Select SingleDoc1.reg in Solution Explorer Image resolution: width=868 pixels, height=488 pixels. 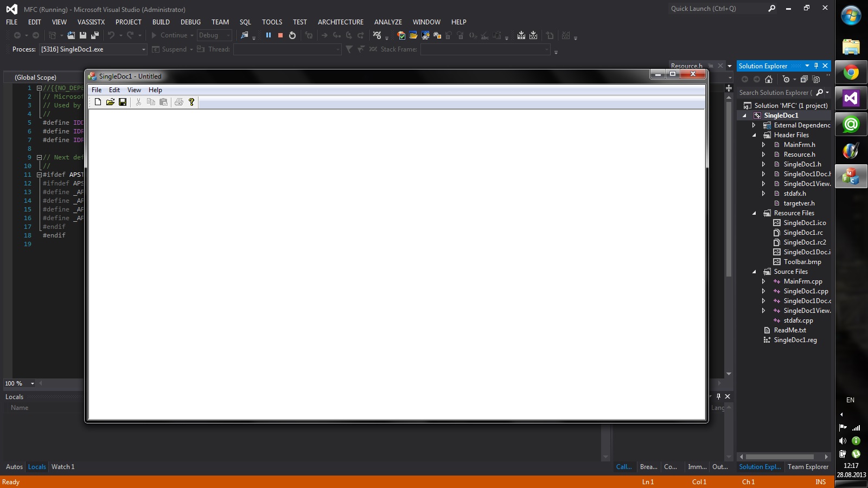795,340
